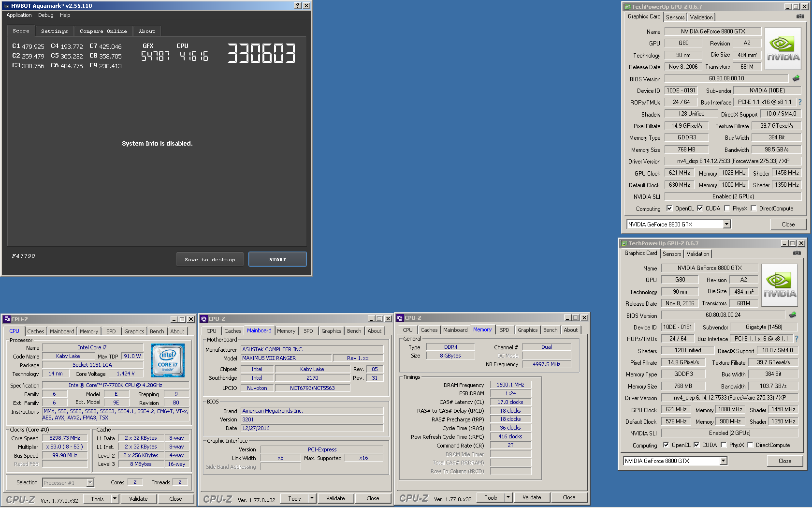Click MAXIMUS VIII RANGER model field
The image size is (812, 508).
click(x=287, y=358)
